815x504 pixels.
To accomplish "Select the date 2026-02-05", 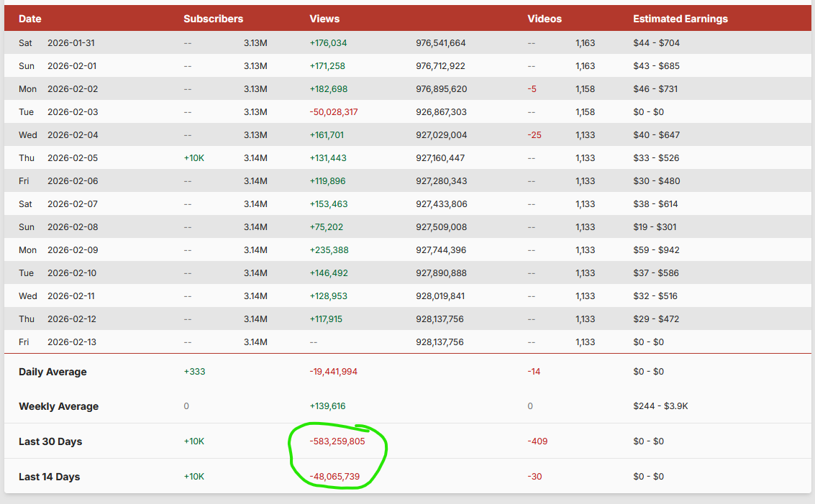I will click(73, 158).
